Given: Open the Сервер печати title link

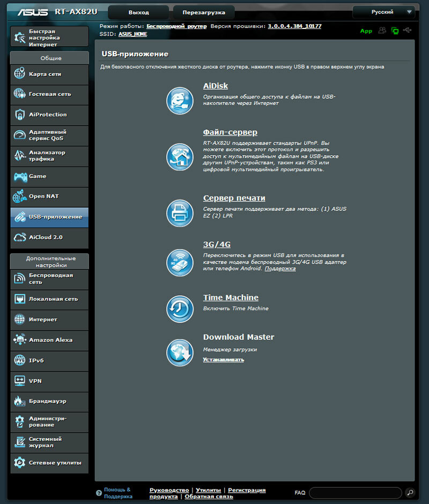Looking at the screenshot, I should tap(234, 198).
